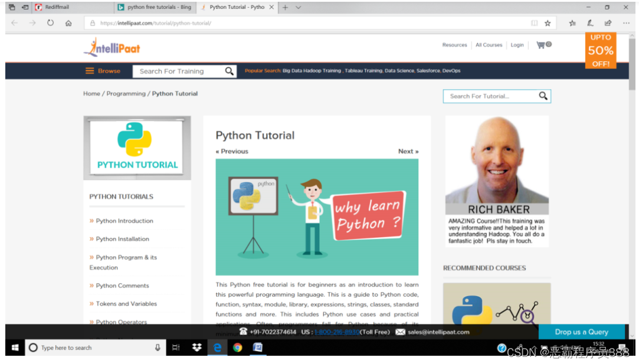Go to Previous tutorial page

pos(232,151)
